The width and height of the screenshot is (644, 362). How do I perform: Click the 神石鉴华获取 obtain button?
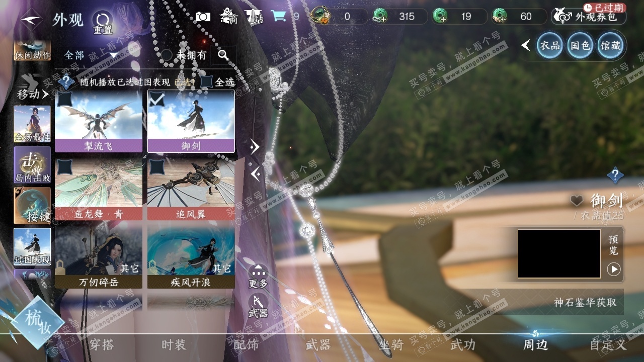click(585, 303)
